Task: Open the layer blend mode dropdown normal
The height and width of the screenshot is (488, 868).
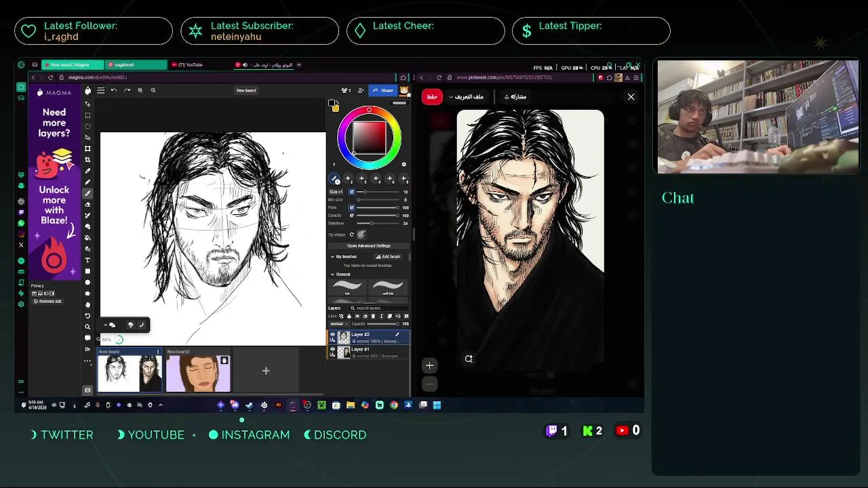Action: pyautogui.click(x=339, y=324)
